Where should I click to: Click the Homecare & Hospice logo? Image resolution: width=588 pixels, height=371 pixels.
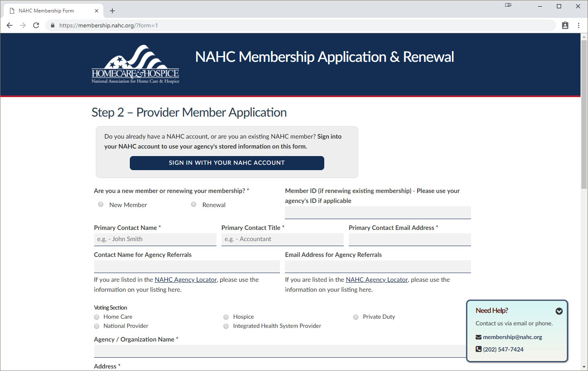pyautogui.click(x=135, y=64)
